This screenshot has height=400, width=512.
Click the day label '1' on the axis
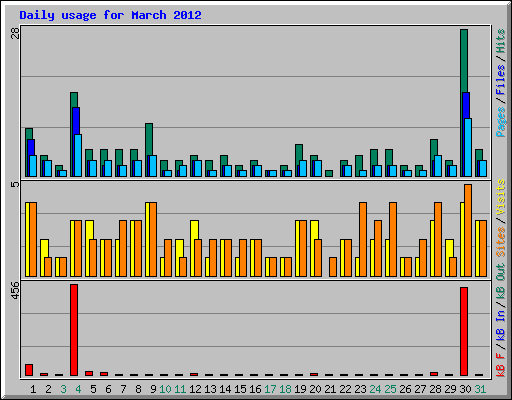click(x=33, y=389)
